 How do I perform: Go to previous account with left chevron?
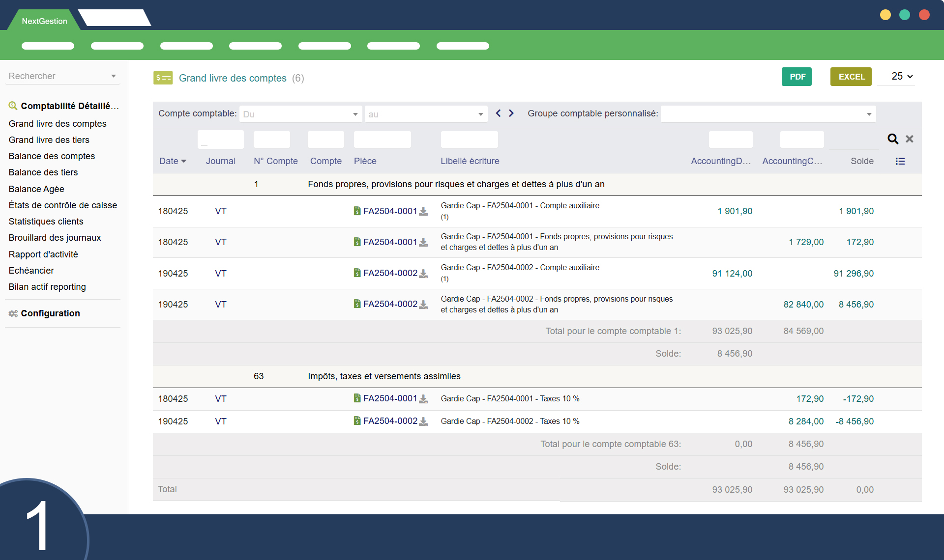point(498,113)
